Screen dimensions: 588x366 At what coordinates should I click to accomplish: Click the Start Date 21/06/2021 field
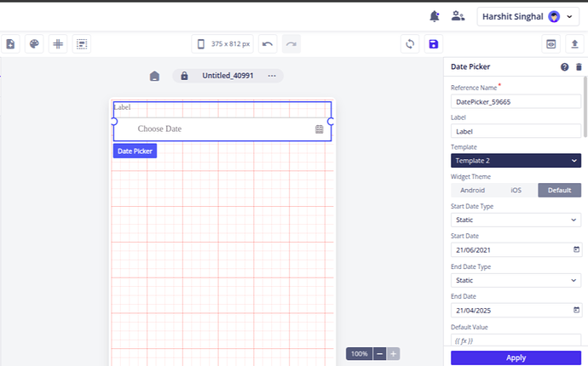[x=516, y=250]
